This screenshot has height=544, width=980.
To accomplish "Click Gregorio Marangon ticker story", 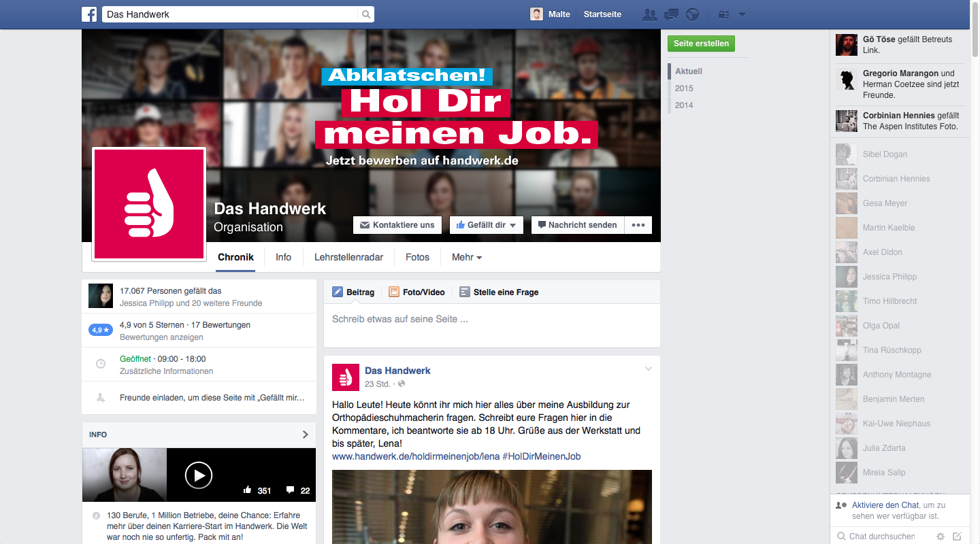I will [900, 84].
